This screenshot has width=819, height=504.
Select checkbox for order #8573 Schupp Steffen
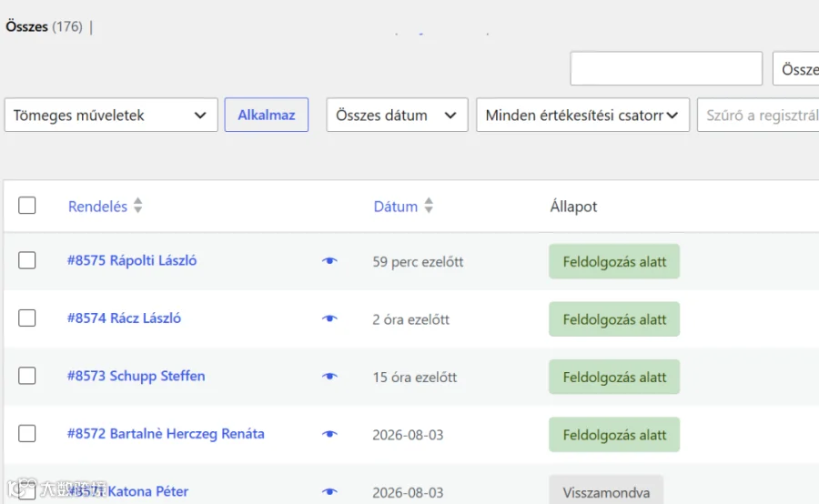pyautogui.click(x=27, y=376)
